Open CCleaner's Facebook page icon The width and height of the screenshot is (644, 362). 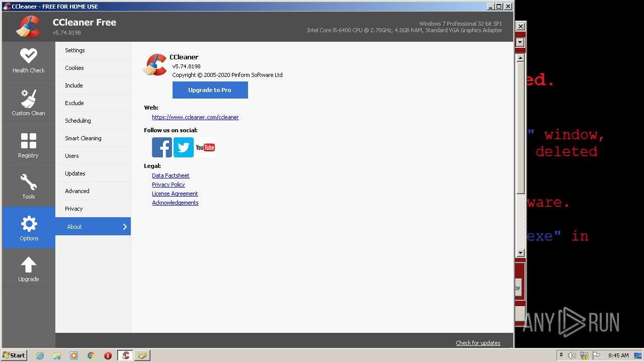(x=162, y=147)
